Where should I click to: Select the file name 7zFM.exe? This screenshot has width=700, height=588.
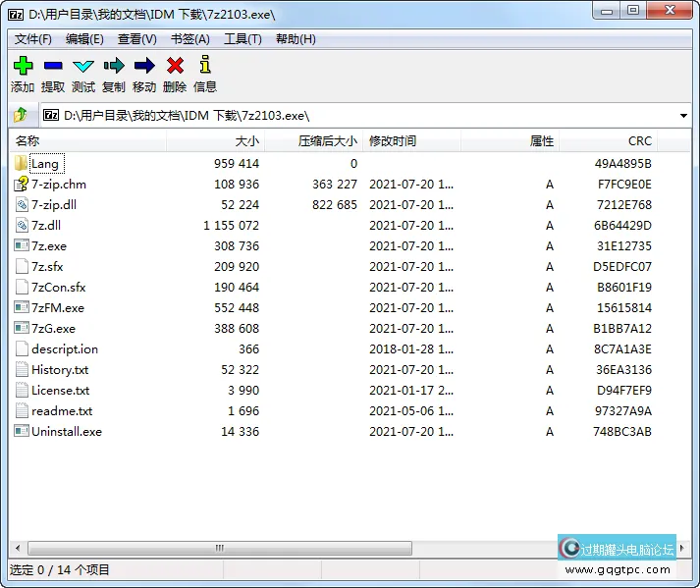pos(58,307)
